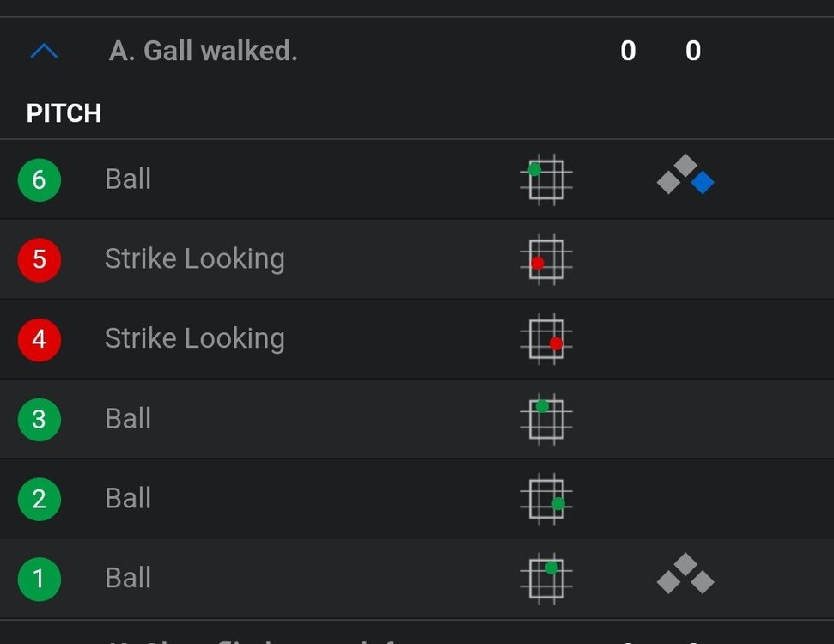Click pitch 5 red number badge
Image resolution: width=834 pixels, height=644 pixels.
tap(40, 259)
